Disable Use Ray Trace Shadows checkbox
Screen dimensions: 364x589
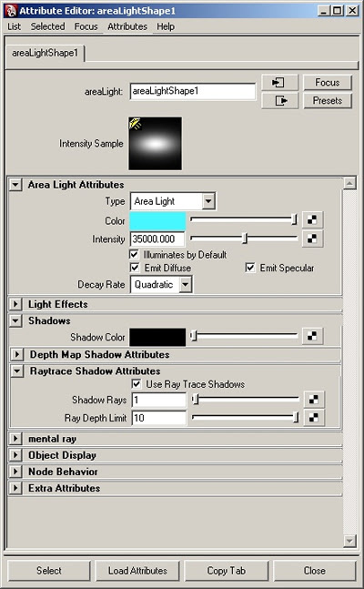pos(136,384)
